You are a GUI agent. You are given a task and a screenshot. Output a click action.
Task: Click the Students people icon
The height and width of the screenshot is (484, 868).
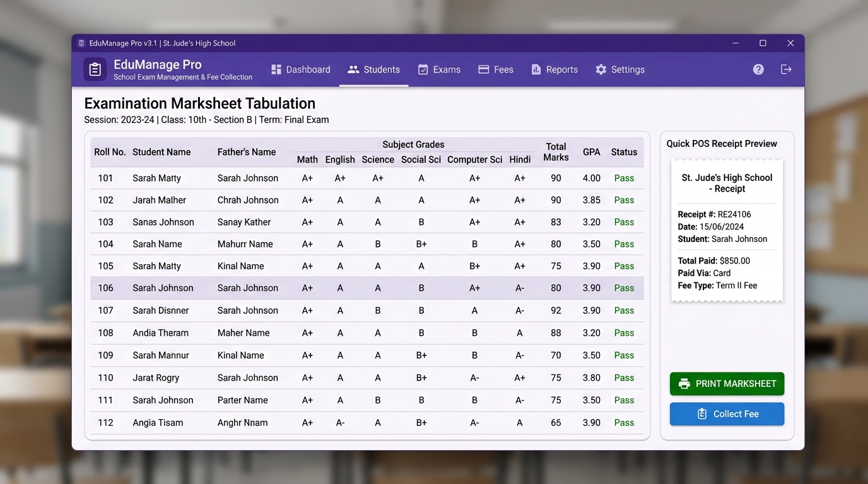[353, 69]
